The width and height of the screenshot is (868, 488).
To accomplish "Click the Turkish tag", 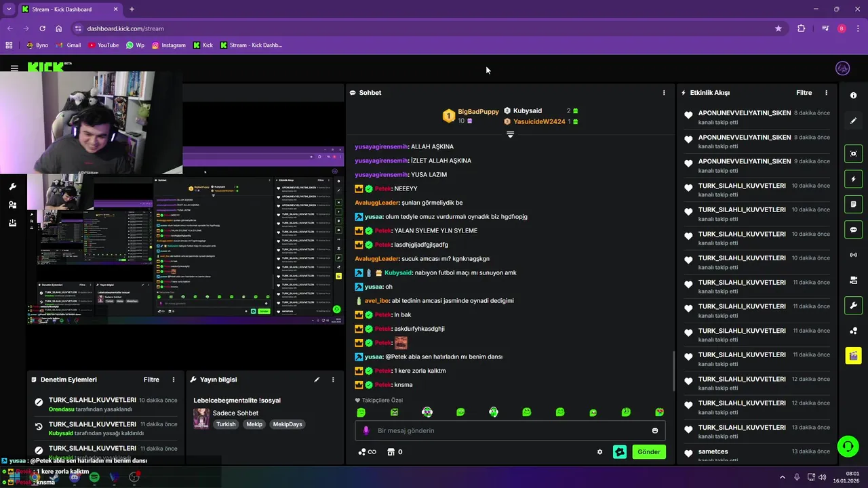I will click(226, 424).
